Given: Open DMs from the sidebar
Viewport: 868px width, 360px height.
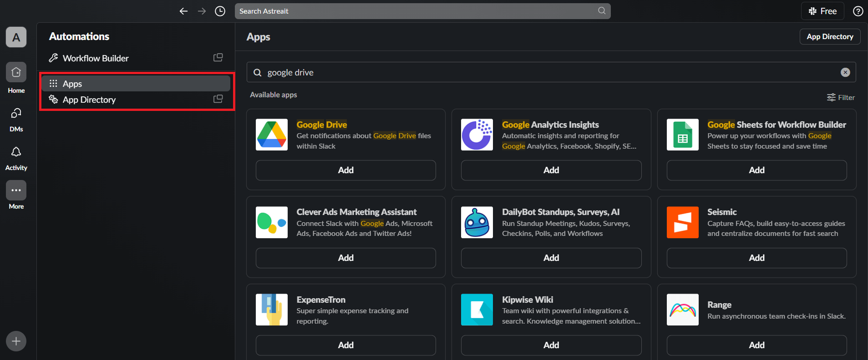Looking at the screenshot, I should (16, 113).
